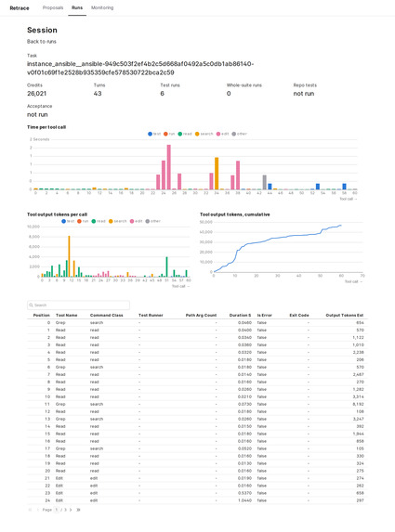395x532 pixels.
Task: Click the Acceptance 'not run' value
Action: click(x=37, y=115)
